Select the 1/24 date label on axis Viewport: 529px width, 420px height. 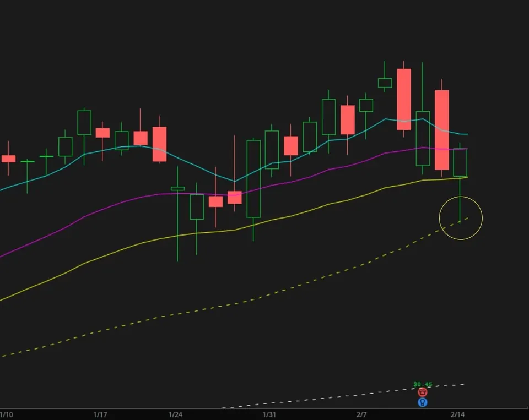click(175, 414)
